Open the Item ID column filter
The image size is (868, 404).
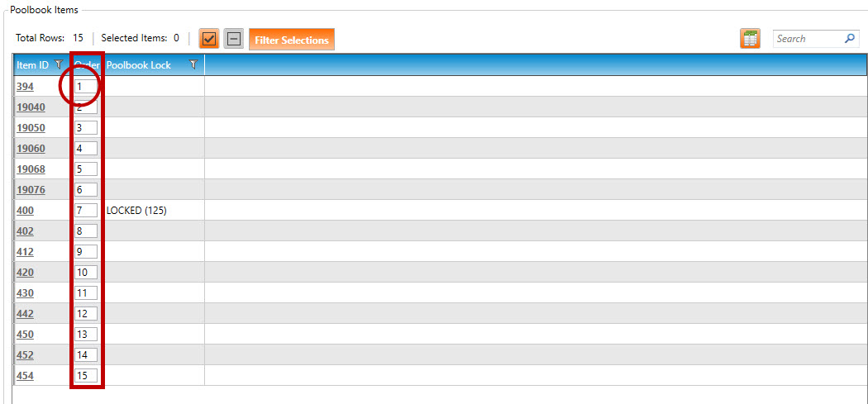pyautogui.click(x=59, y=64)
